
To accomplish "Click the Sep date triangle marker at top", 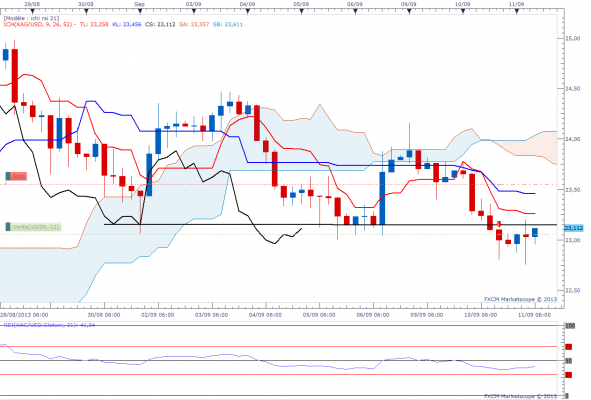I will click(x=140, y=11).
